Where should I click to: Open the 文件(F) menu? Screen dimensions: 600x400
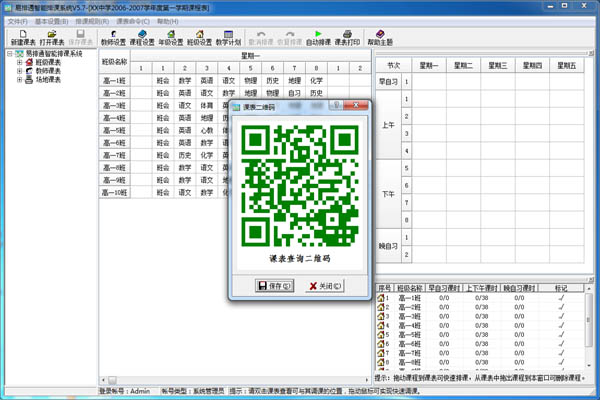(x=18, y=21)
